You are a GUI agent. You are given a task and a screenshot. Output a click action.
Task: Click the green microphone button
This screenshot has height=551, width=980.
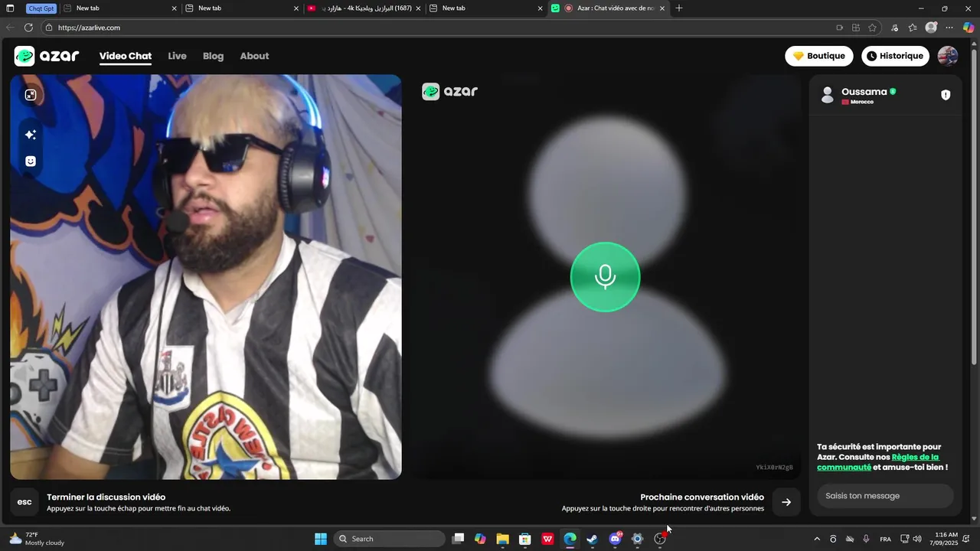pyautogui.click(x=605, y=277)
